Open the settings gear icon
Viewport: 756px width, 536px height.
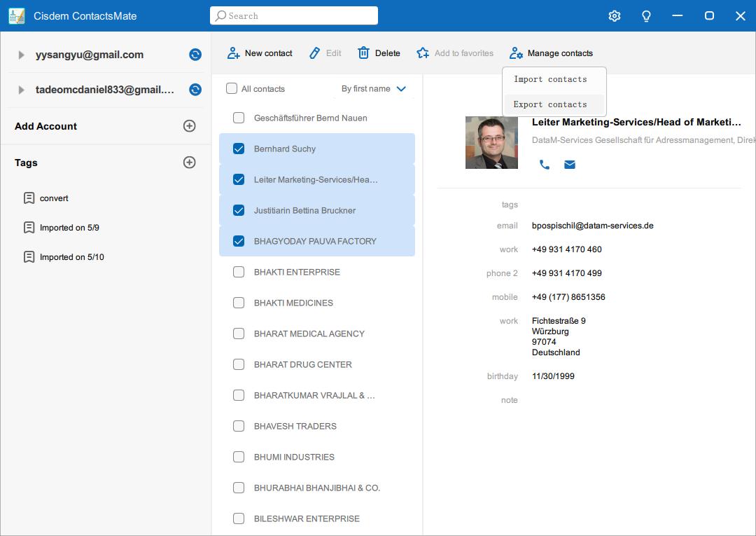[x=614, y=15]
